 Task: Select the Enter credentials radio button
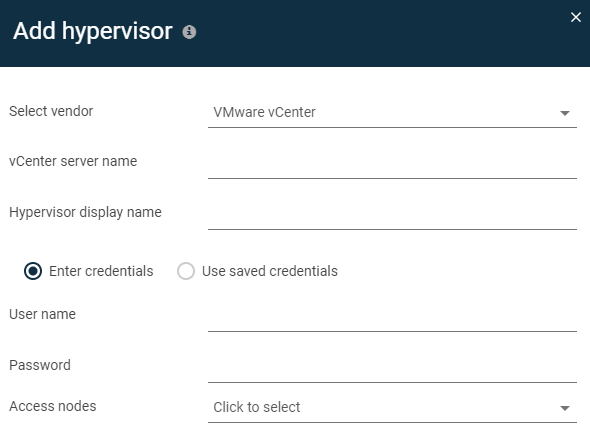(33, 271)
